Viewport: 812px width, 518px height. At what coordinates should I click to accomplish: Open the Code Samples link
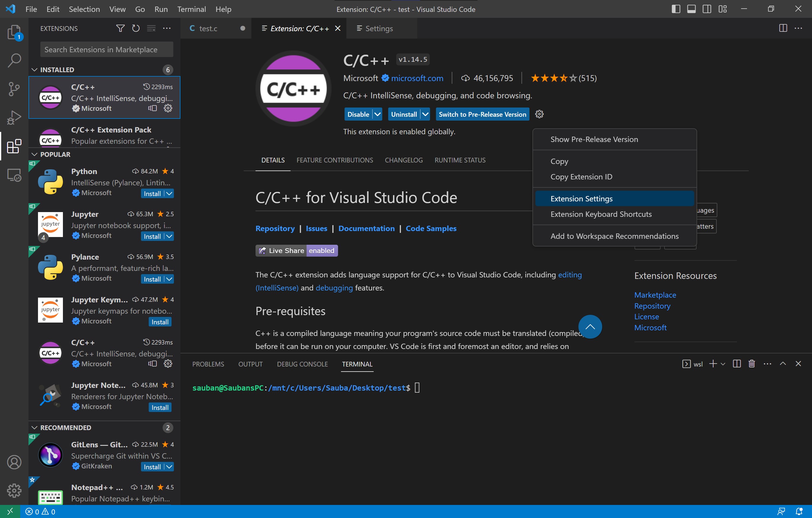tap(431, 228)
